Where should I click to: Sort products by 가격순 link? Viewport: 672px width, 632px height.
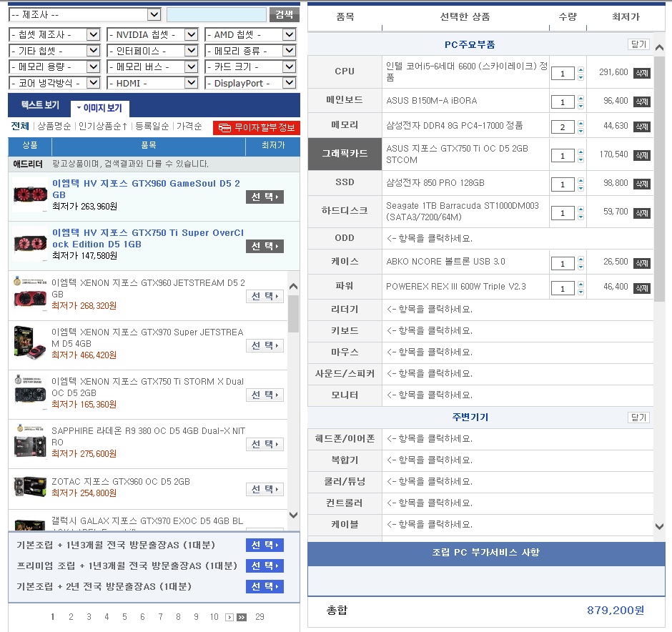pos(189,127)
